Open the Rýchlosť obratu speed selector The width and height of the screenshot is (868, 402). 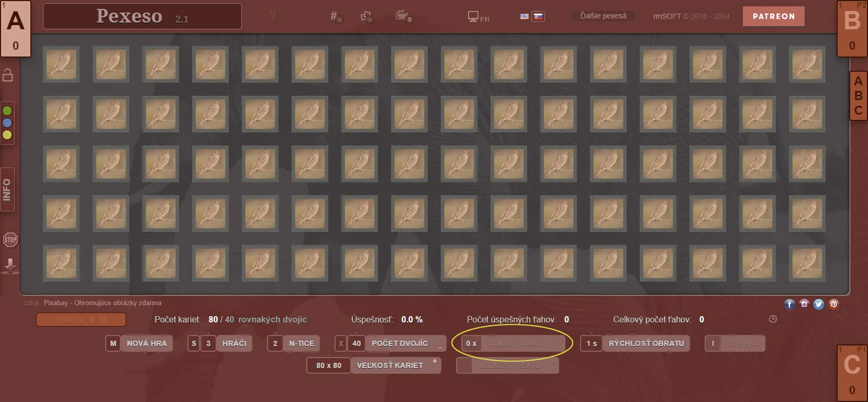coord(646,343)
